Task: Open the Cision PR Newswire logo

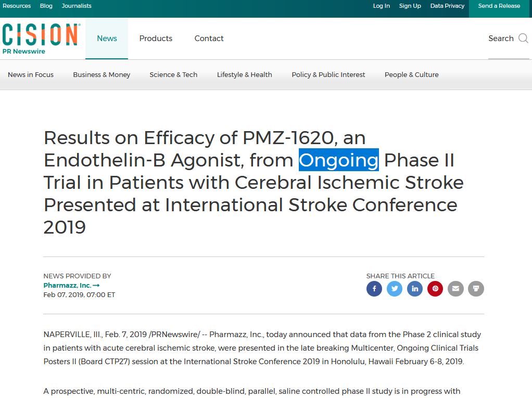Action: click(42, 38)
